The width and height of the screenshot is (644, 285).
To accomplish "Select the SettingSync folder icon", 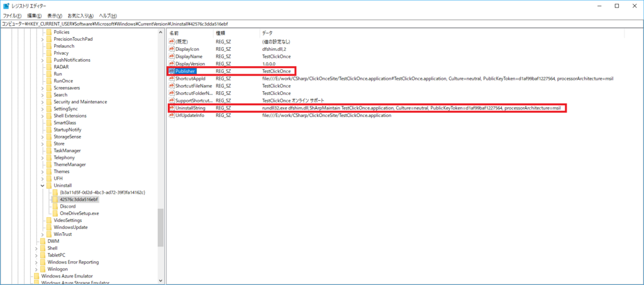I will click(49, 109).
